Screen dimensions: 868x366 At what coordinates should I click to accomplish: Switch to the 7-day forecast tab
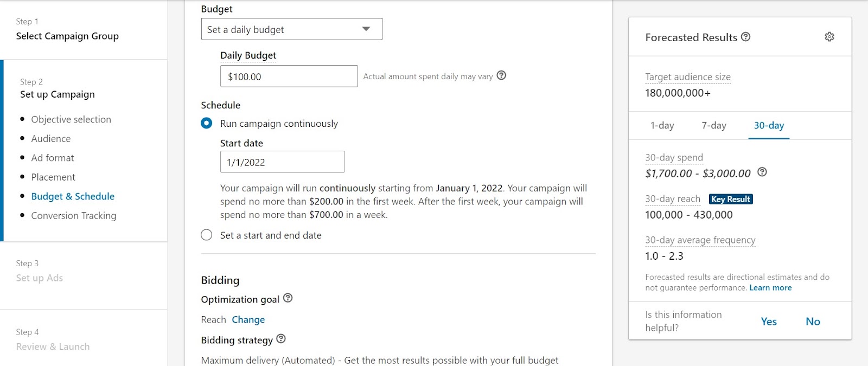(x=713, y=125)
